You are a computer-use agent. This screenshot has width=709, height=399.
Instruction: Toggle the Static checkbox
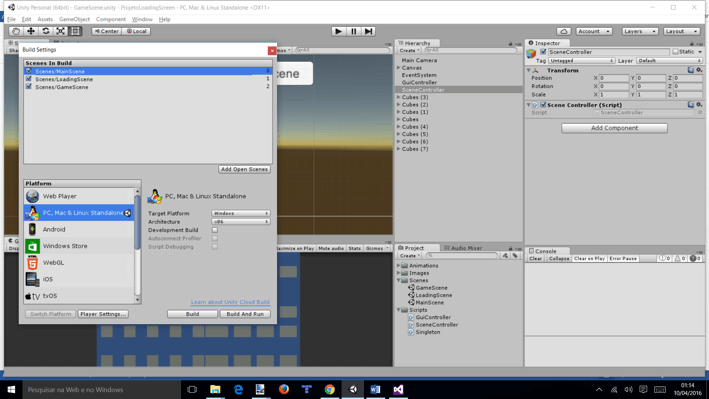tap(676, 52)
